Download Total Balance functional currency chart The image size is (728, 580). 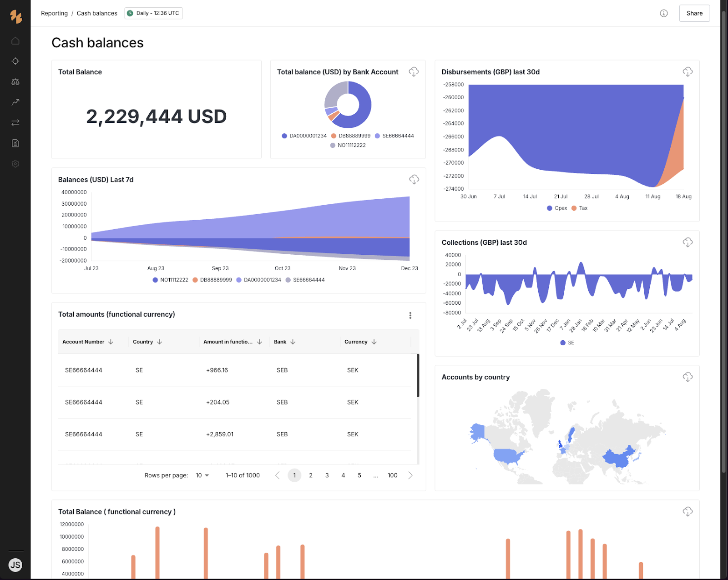tap(688, 512)
